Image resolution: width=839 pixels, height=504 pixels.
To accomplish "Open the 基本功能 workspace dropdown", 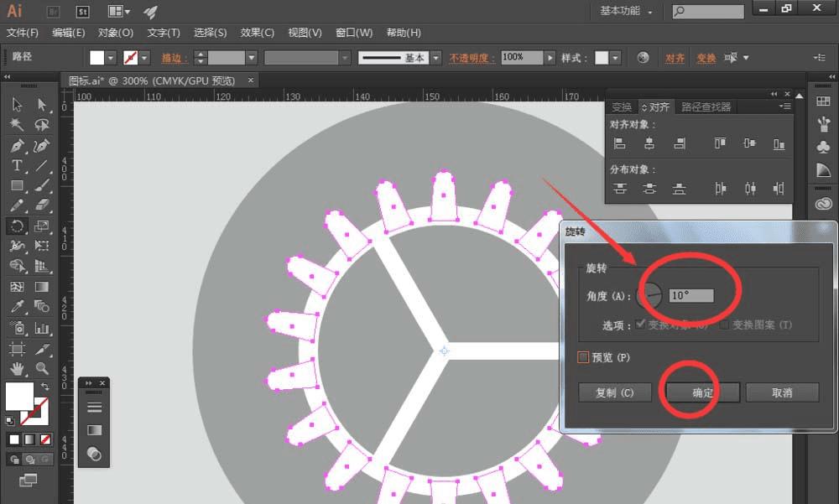I will (x=626, y=11).
